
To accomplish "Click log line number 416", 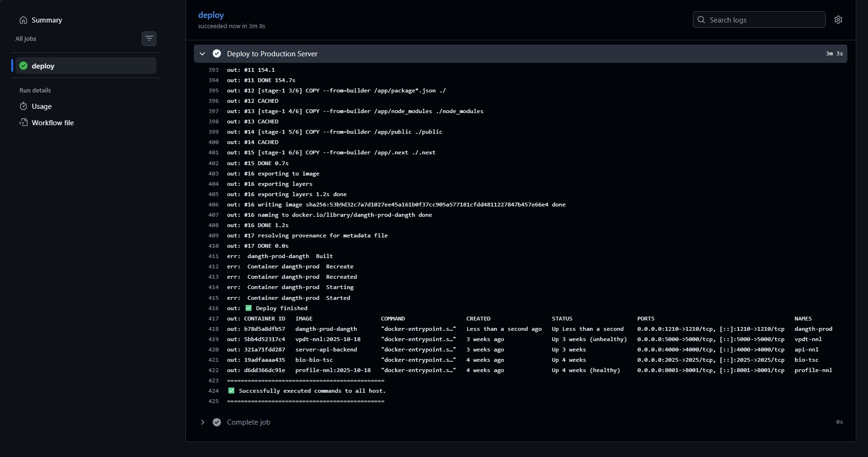I will pyautogui.click(x=214, y=308).
